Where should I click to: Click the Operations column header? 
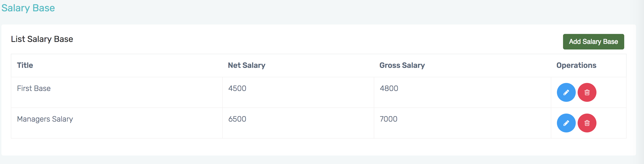tap(576, 65)
